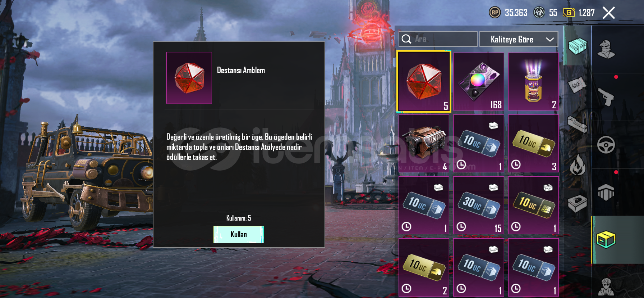
Task: Select the engine item with count 4
Action: pos(424,143)
